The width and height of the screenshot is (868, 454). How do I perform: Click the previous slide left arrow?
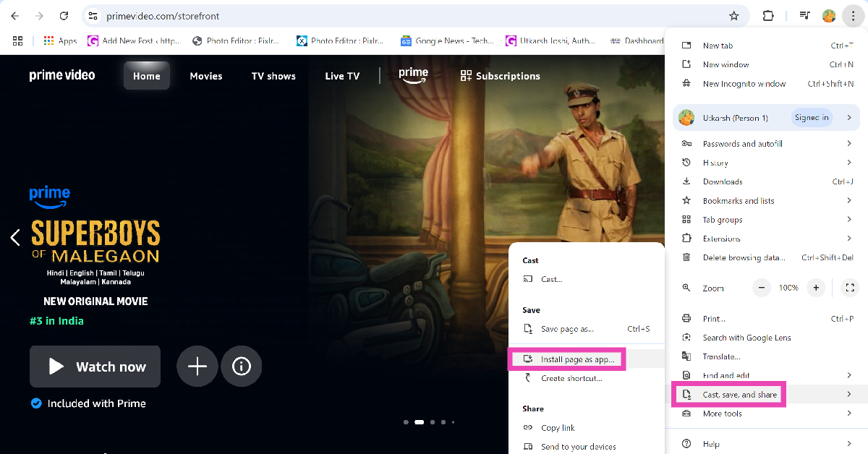coord(15,237)
